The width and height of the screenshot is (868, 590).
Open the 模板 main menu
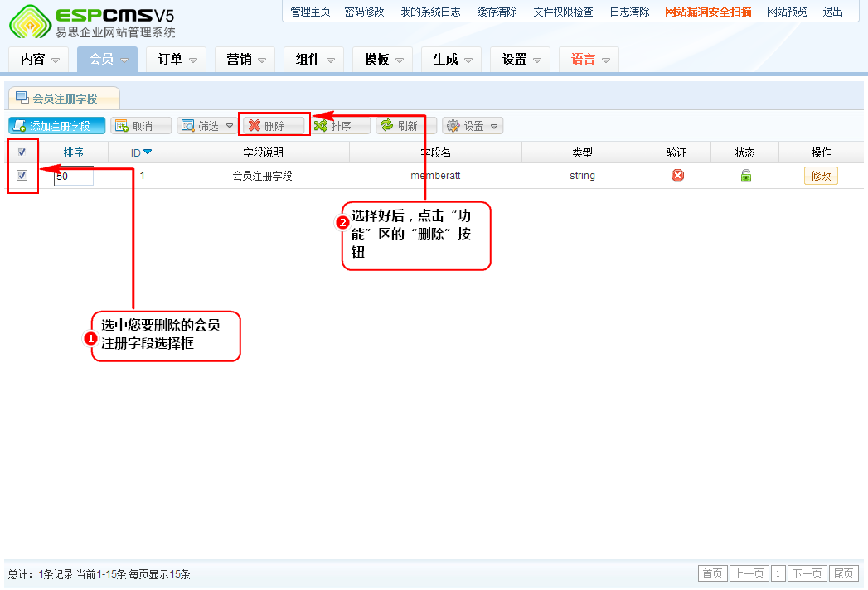(x=382, y=60)
